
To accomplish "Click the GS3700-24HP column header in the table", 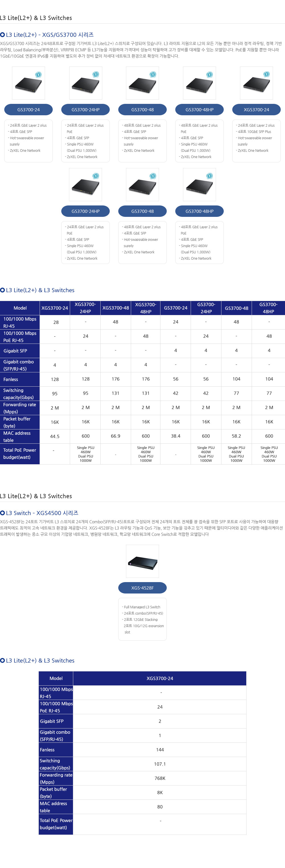I will pyautogui.click(x=206, y=308).
